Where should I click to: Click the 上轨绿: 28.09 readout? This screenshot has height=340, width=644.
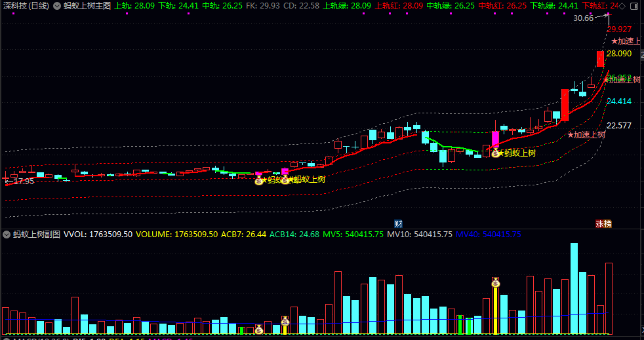pos(347,6)
